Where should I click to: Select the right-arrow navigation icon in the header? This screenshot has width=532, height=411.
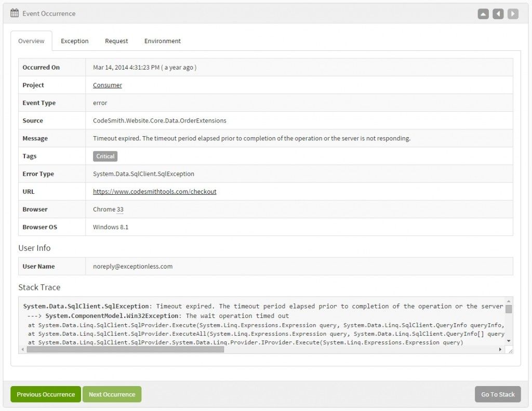pyautogui.click(x=512, y=14)
